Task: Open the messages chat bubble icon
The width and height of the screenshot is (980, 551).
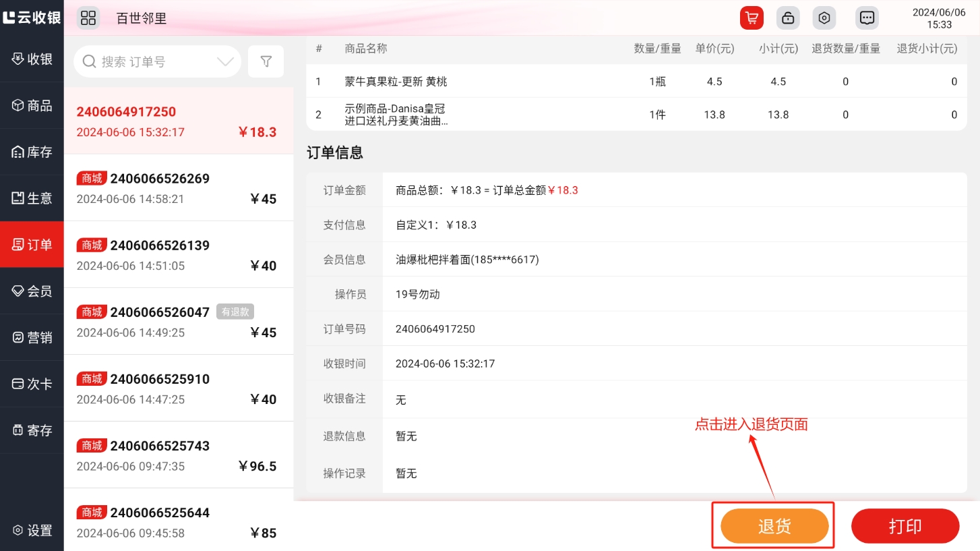Action: [867, 18]
